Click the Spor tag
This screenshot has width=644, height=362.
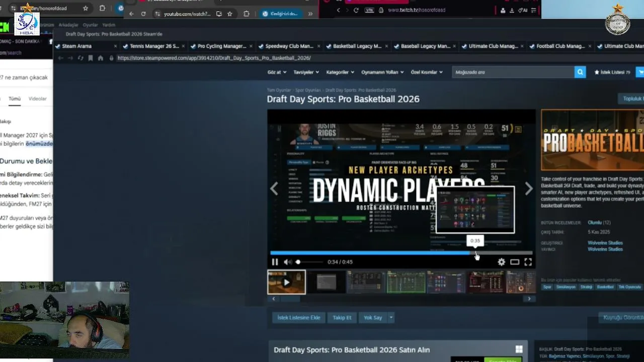[x=547, y=287]
